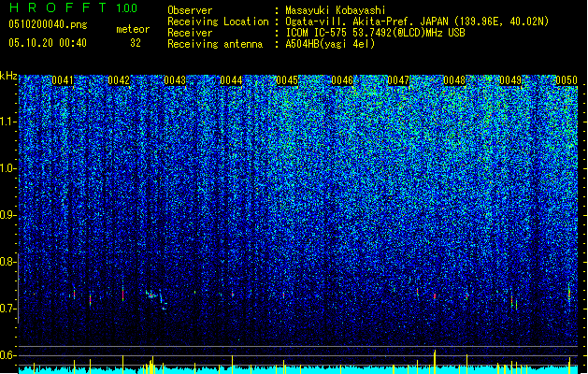
Task: Select the antenna value A504HB(yagi 4el)
Action: (x=330, y=44)
